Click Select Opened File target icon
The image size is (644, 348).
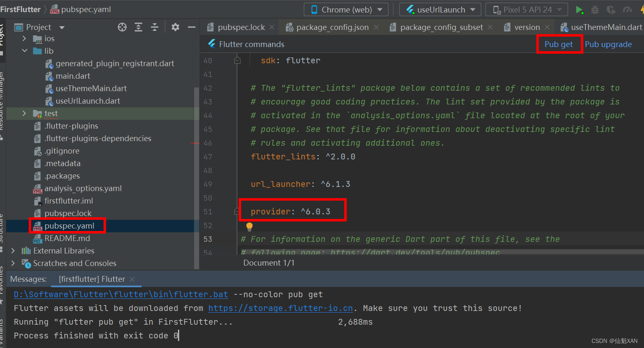122,27
